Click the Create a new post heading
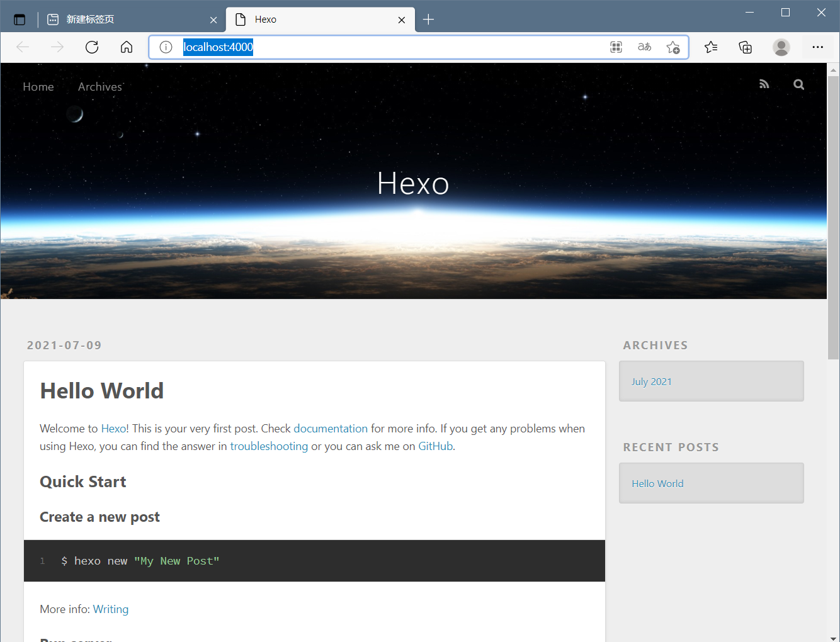 coord(99,517)
